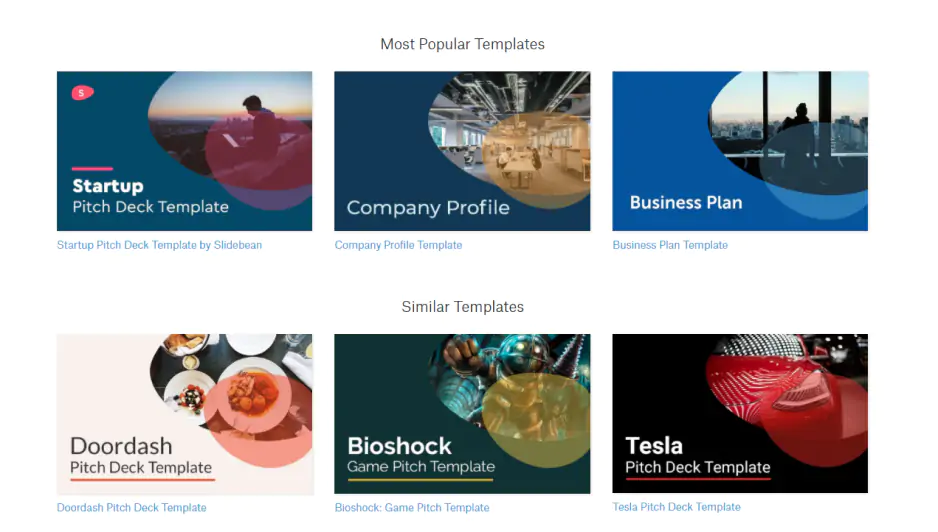Click the red underline in the Tesla thumbnail

coord(697,480)
